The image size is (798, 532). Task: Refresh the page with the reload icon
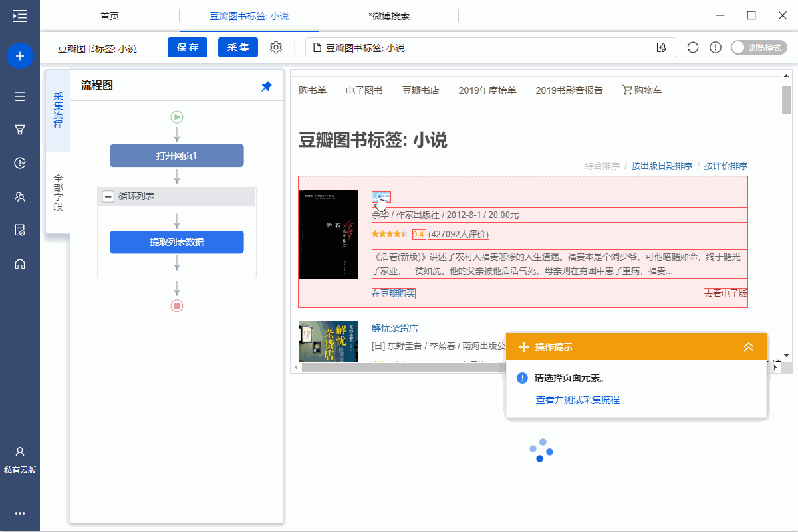693,47
